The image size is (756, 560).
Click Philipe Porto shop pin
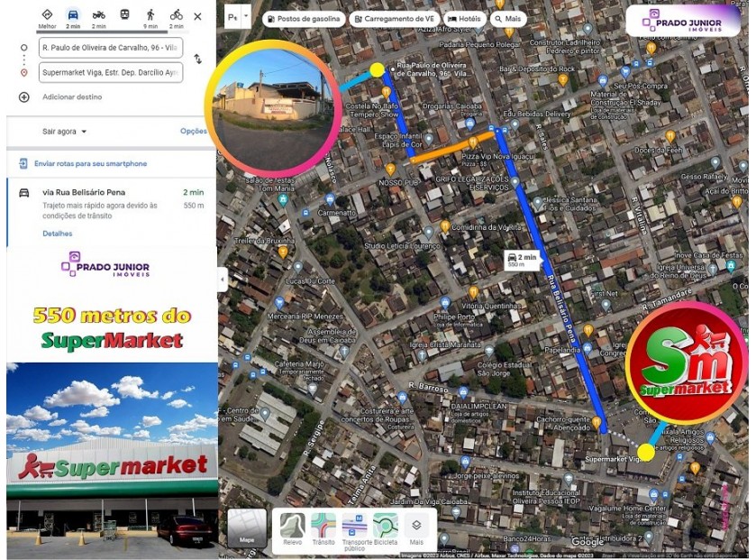444,303
